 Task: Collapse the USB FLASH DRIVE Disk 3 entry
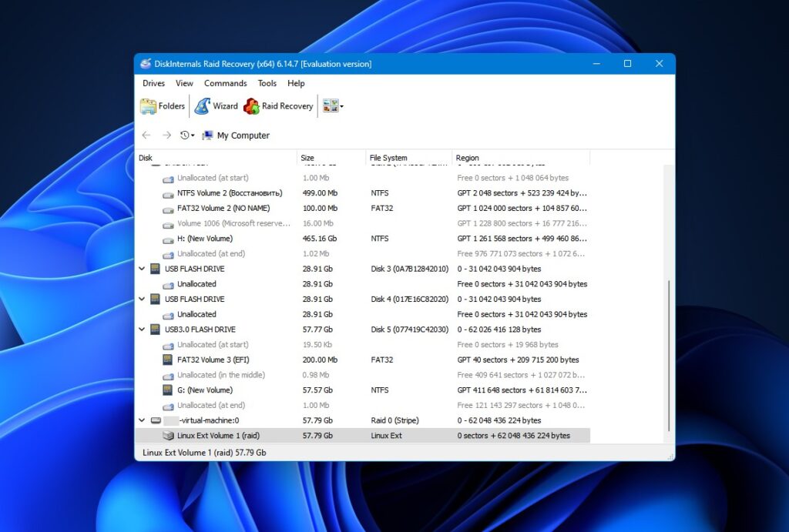[142, 269]
